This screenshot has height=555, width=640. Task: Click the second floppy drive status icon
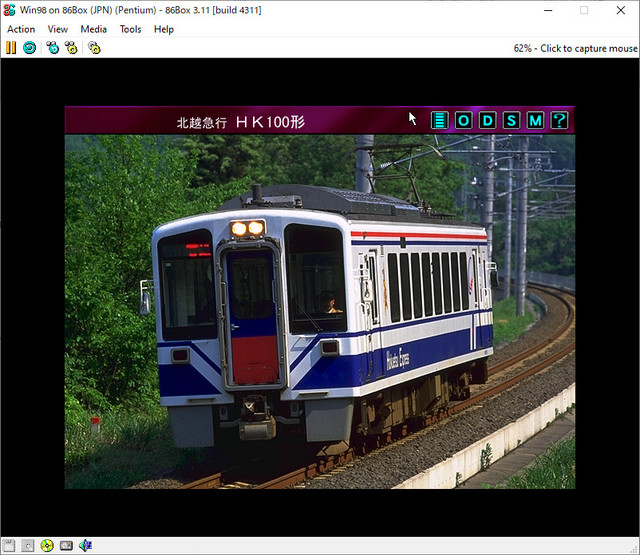28,546
